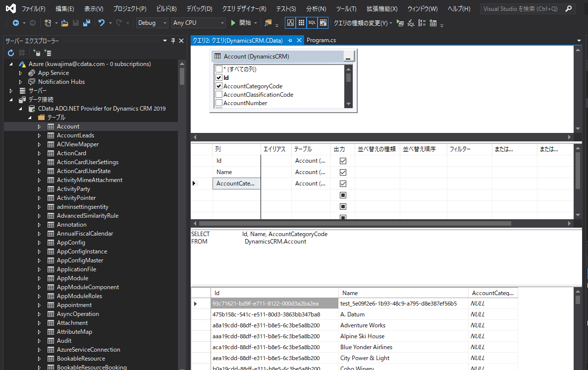This screenshot has height=370, width=588.
Task: Click the find in files toolbar icon
Action: [268, 23]
